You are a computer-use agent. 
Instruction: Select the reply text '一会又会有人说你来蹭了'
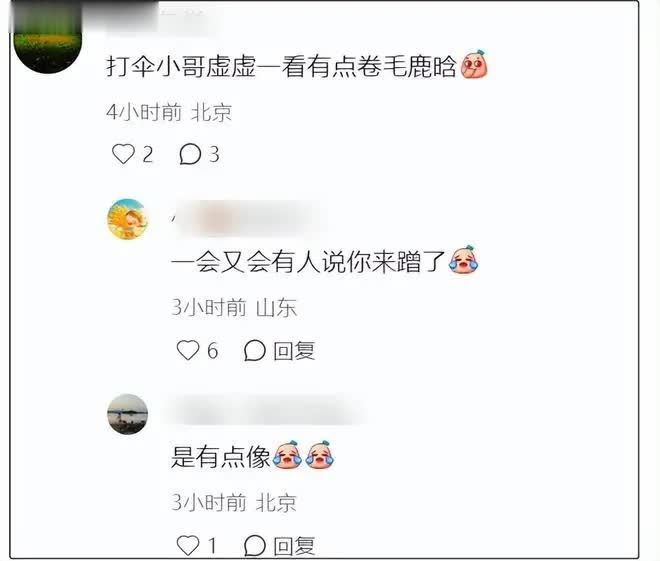308,262
